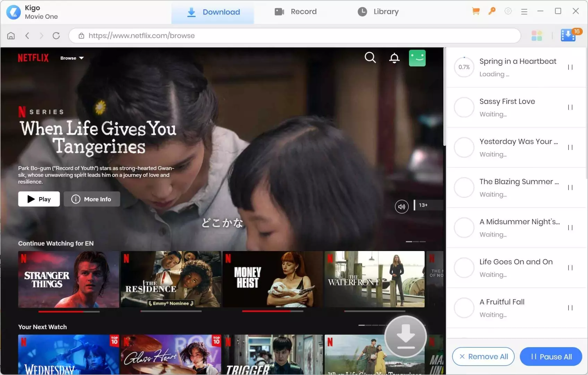Expand the Netflix Browse dropdown

coord(72,58)
